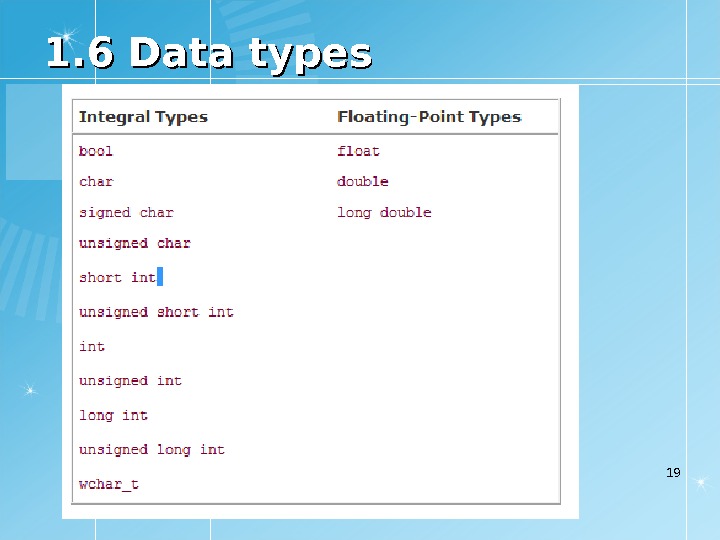Select the 'float' type entry
The image size is (720, 540).
pyautogui.click(x=358, y=151)
